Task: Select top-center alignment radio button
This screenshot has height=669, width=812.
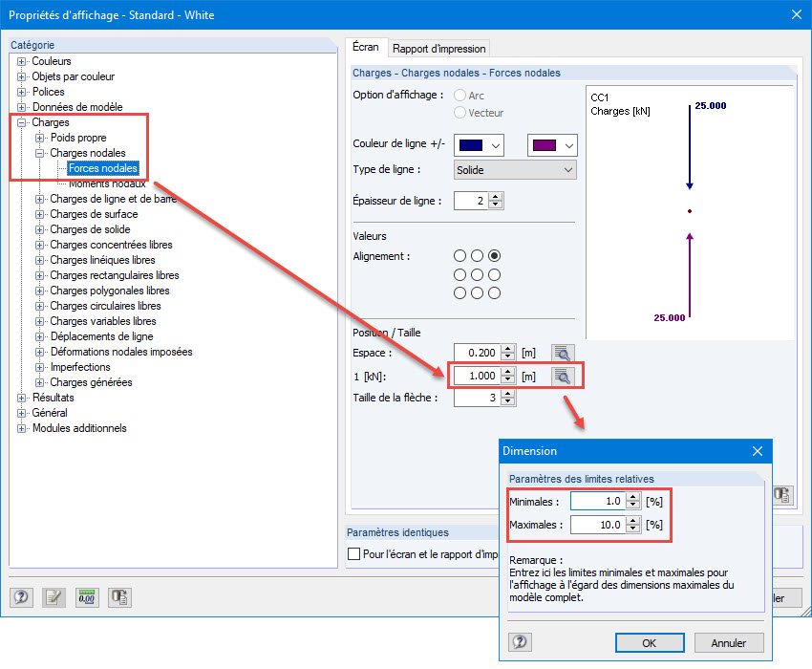Action: 477,256
